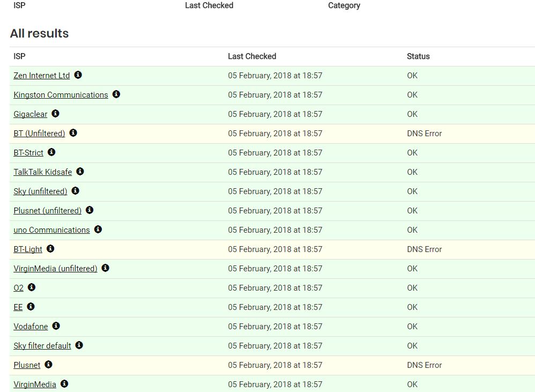Click the BT-Light ISP link
Image resolution: width=535 pixels, height=392 pixels.
[x=28, y=249]
